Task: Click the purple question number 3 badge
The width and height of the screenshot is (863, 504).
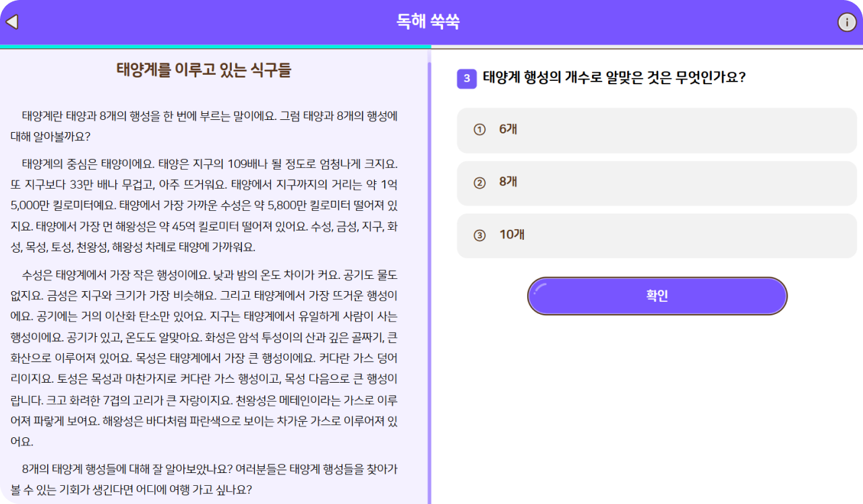Action: [x=467, y=78]
